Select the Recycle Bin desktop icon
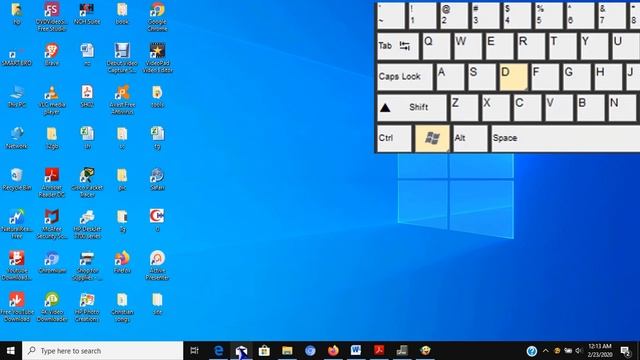 tap(17, 180)
